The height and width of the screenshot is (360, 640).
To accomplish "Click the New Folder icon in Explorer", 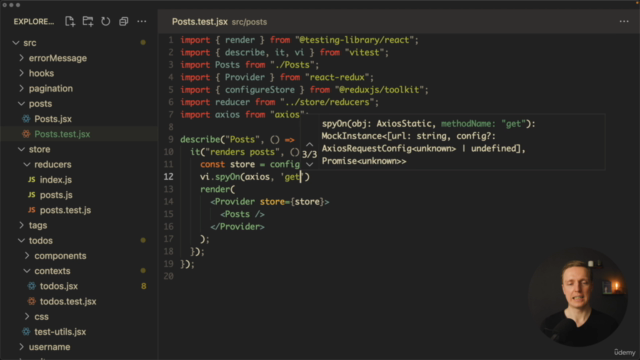I will pos(88,21).
